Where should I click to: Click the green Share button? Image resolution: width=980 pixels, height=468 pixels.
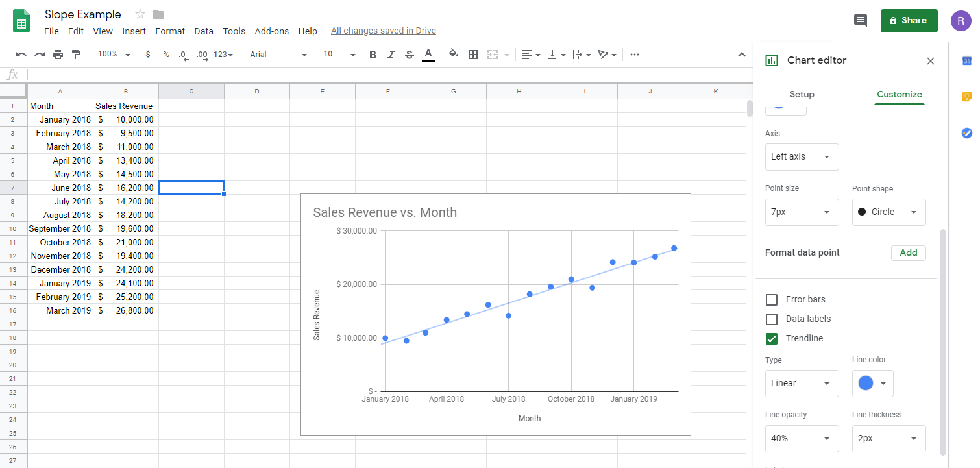[909, 21]
